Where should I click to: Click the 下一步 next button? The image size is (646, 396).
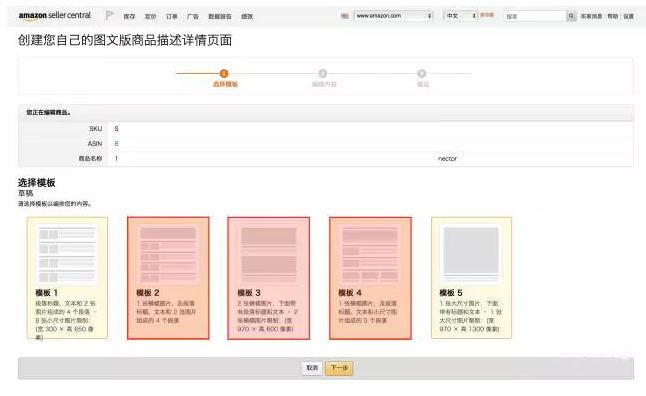click(339, 368)
